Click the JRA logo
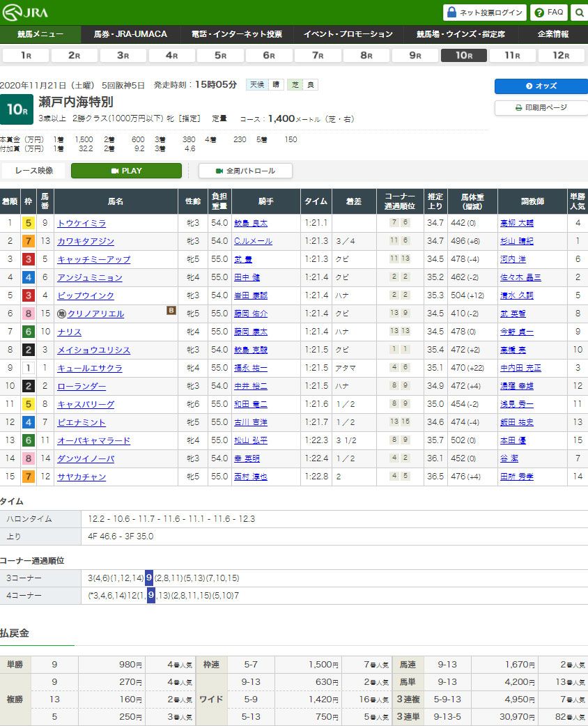The width and height of the screenshot is (588, 726). coord(25,13)
